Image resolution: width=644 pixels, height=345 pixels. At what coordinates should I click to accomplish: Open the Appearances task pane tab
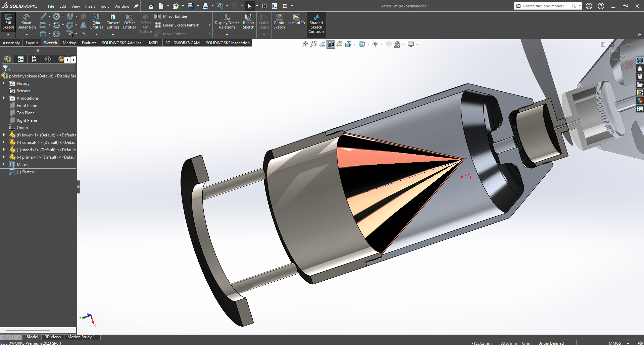click(640, 101)
